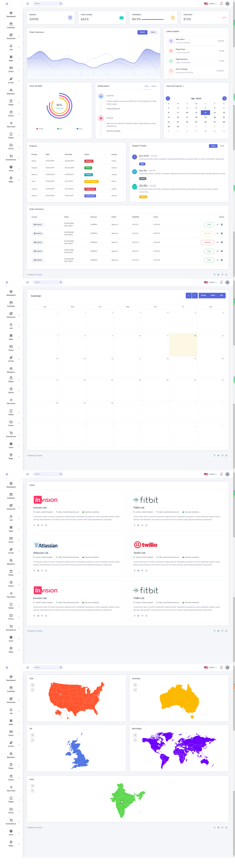Open notifications bell above the Calendar page header
This screenshot has height=868, width=235.
[x=221, y=282]
